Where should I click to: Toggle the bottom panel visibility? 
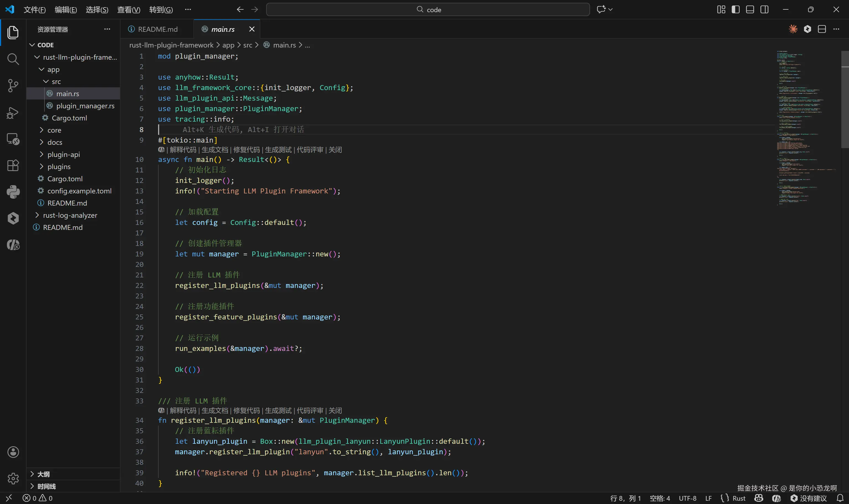[750, 9]
